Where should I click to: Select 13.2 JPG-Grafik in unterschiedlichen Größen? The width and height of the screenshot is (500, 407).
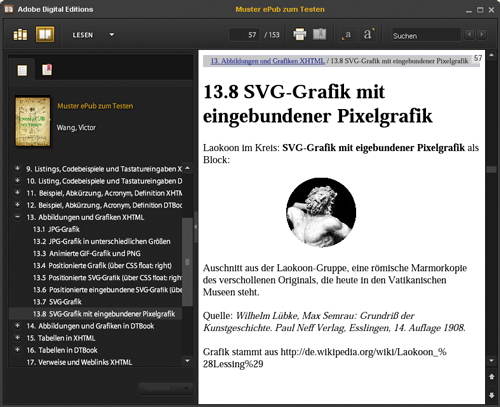(102, 241)
